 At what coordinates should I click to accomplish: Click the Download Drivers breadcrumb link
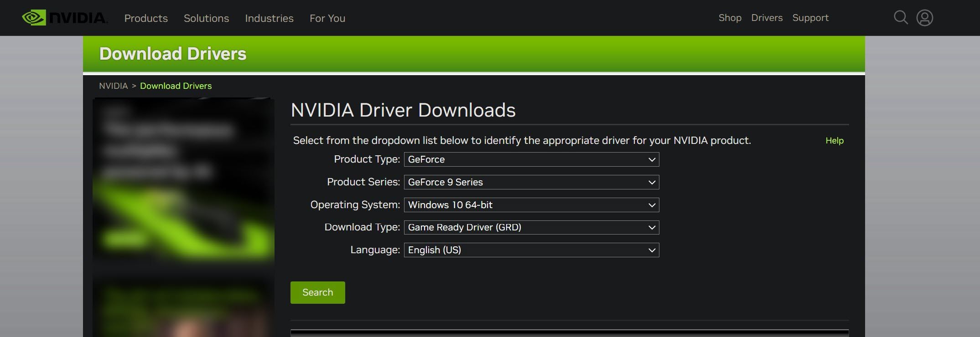[176, 86]
